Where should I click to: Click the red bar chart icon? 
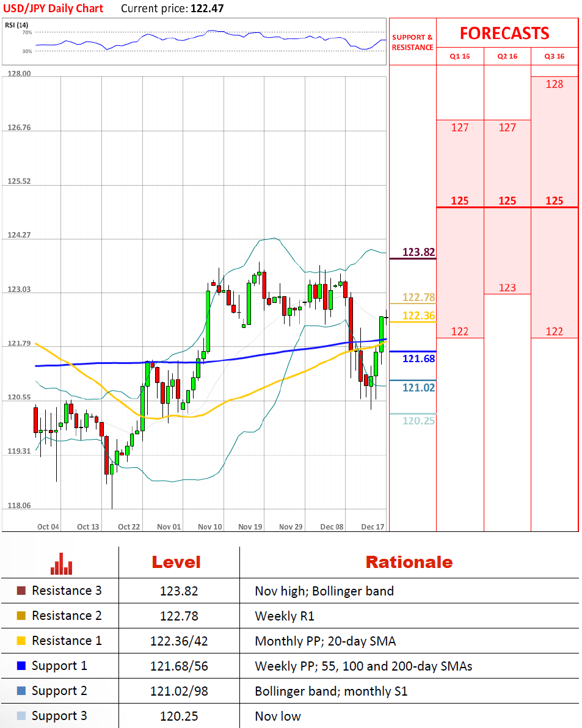click(x=61, y=564)
